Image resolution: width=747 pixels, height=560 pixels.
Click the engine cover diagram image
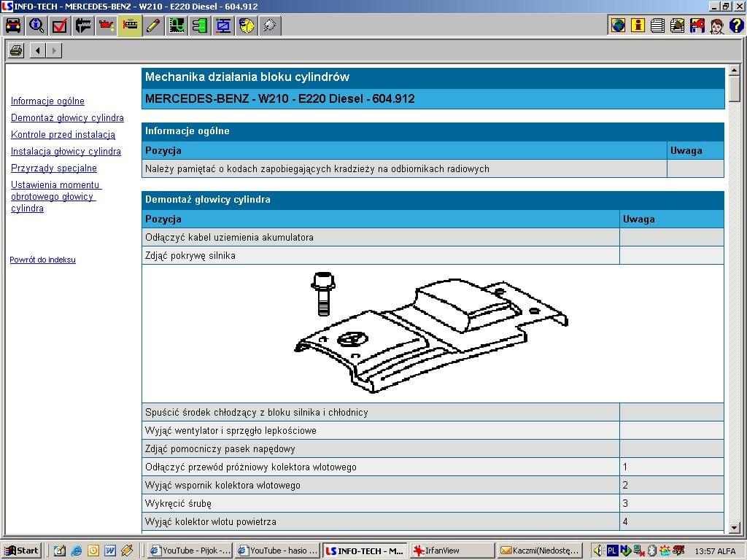(431, 333)
